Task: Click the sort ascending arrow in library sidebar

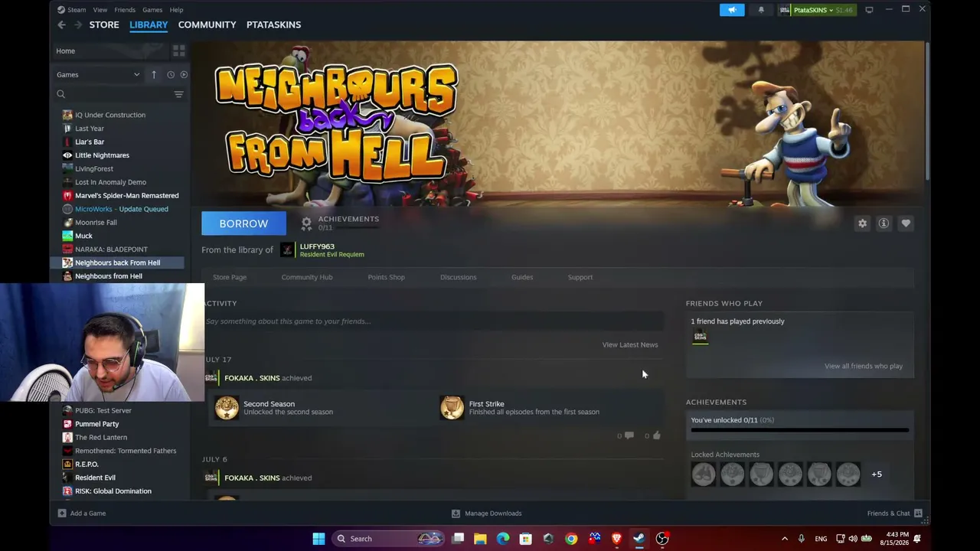Action: pyautogui.click(x=154, y=74)
